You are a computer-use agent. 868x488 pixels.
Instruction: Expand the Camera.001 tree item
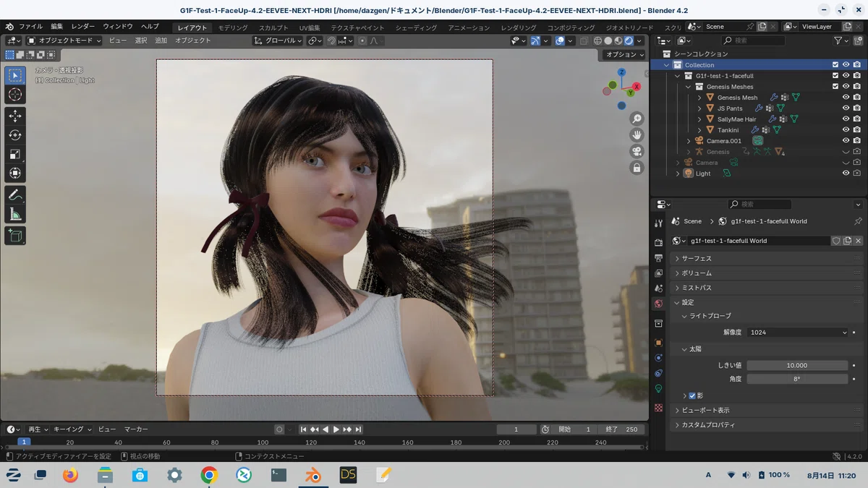click(x=689, y=141)
